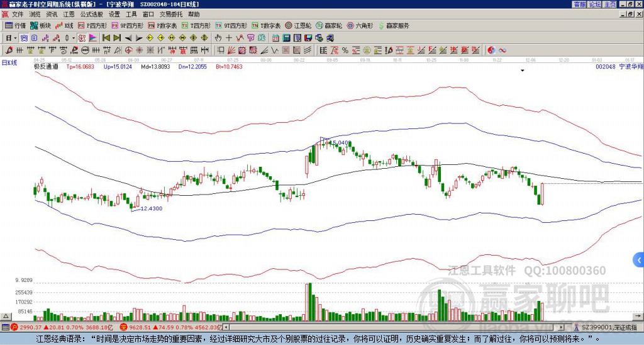
Task: Switch to the K线 candlestick chart
Action: click(x=64, y=25)
